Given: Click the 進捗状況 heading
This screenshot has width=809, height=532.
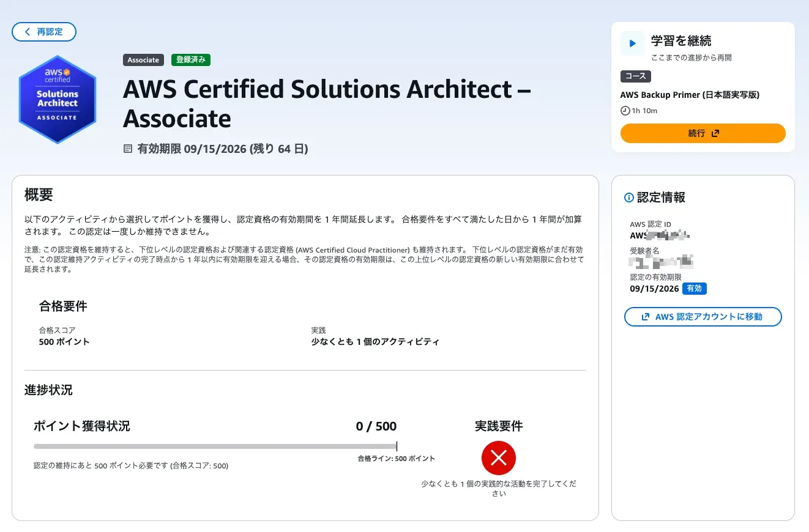Looking at the screenshot, I should tap(48, 390).
